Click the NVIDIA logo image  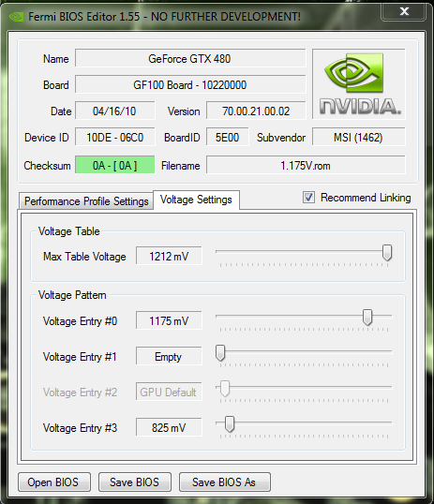tap(359, 84)
